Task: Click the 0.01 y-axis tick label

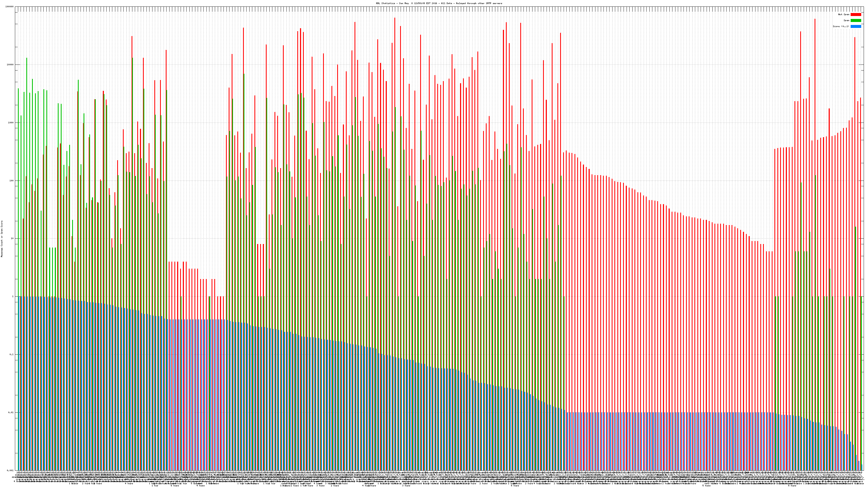Action: pos(11,412)
